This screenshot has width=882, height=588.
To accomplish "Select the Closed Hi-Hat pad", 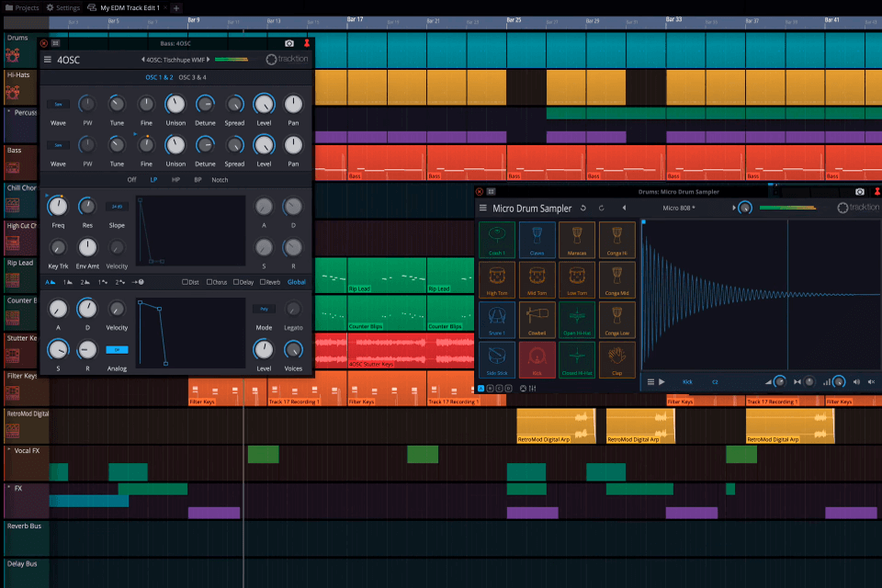I will [577, 359].
